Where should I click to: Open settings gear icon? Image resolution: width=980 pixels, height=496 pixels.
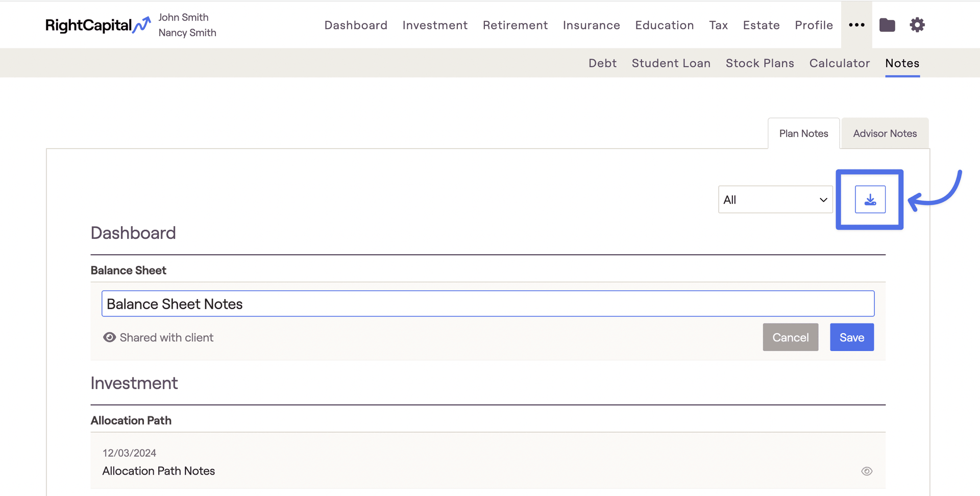click(x=917, y=25)
